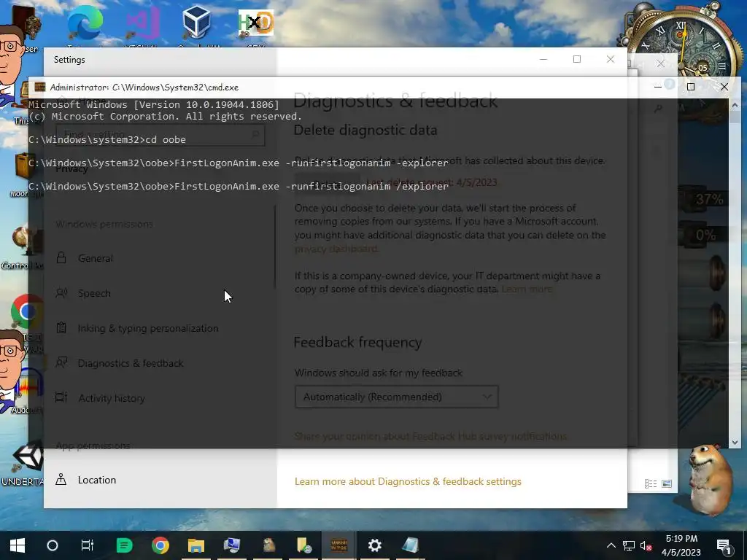
Task: Open the Action Center notification icon
Action: [724, 545]
